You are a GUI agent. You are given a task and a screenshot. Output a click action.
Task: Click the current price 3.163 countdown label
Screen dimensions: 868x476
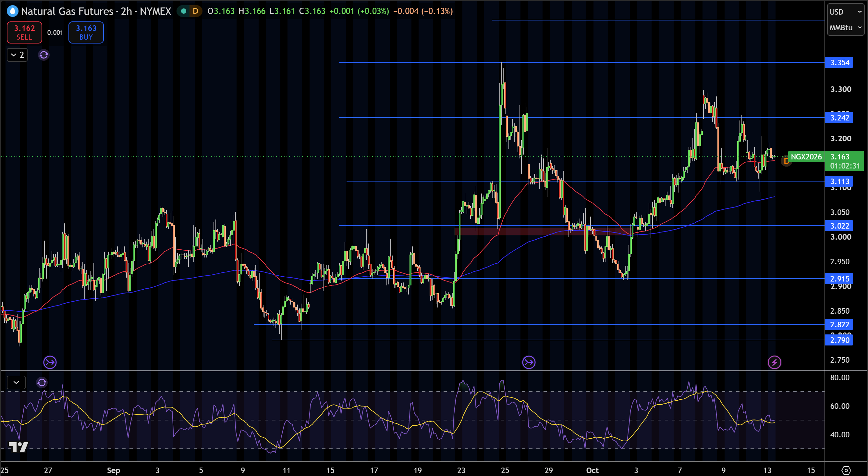(845, 161)
